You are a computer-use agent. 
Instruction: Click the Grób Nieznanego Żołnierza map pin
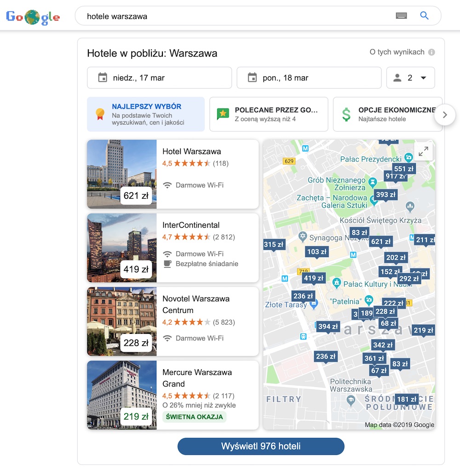click(x=372, y=182)
